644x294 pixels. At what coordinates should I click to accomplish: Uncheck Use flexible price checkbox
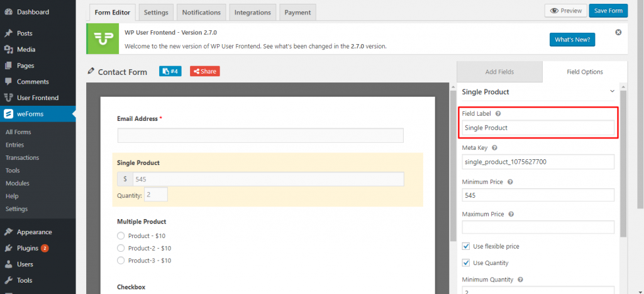coord(466,246)
